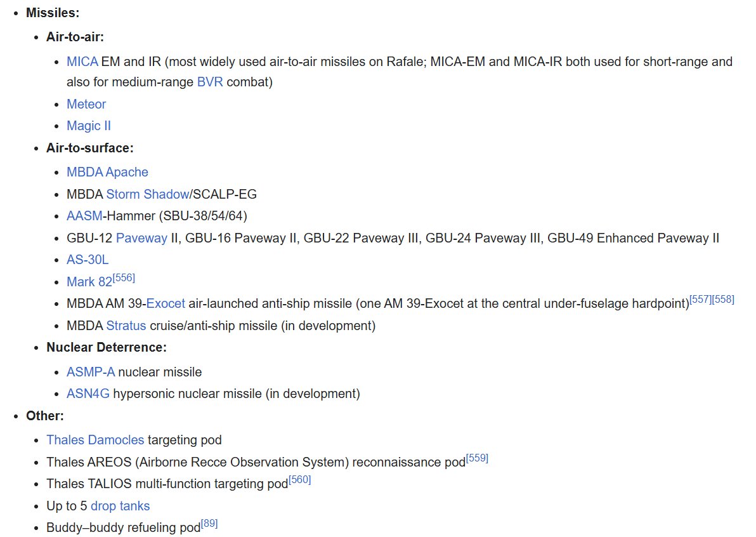Click the MBDA Apache link
756x537 pixels.
[108, 172]
